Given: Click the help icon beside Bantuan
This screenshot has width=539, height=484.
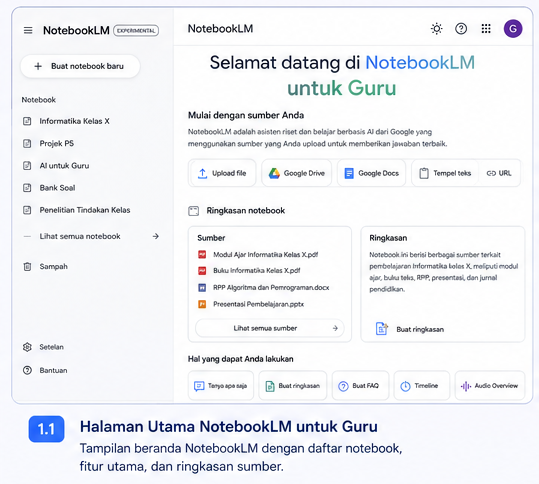Looking at the screenshot, I should (27, 370).
